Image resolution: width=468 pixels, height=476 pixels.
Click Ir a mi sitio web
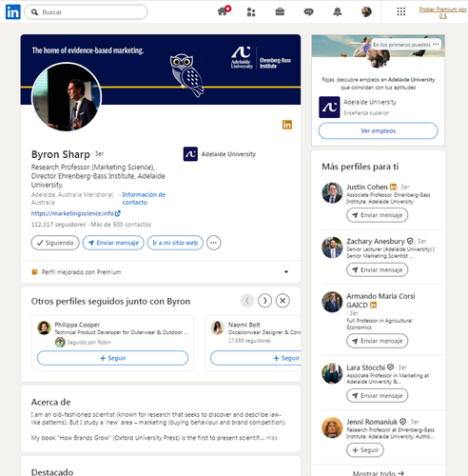[x=175, y=243]
